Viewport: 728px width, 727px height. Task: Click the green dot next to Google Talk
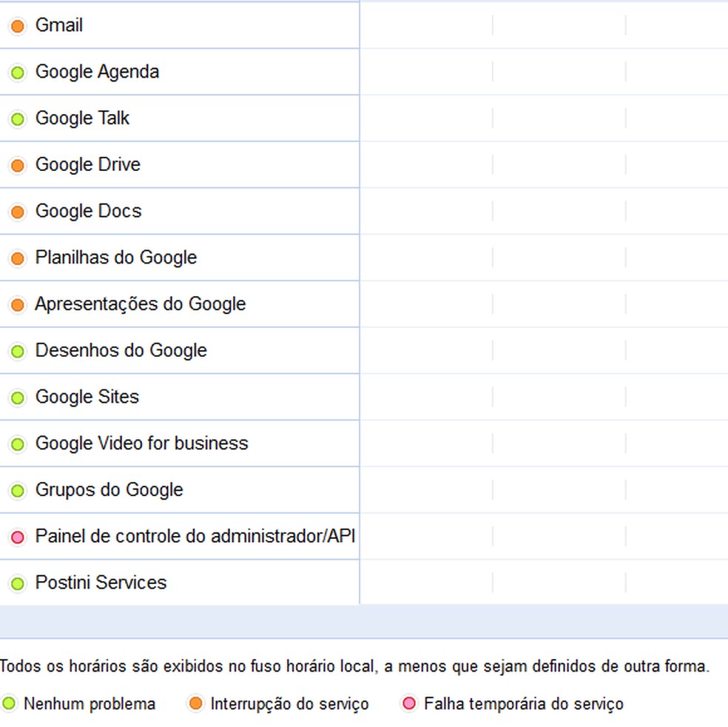pos(17,118)
